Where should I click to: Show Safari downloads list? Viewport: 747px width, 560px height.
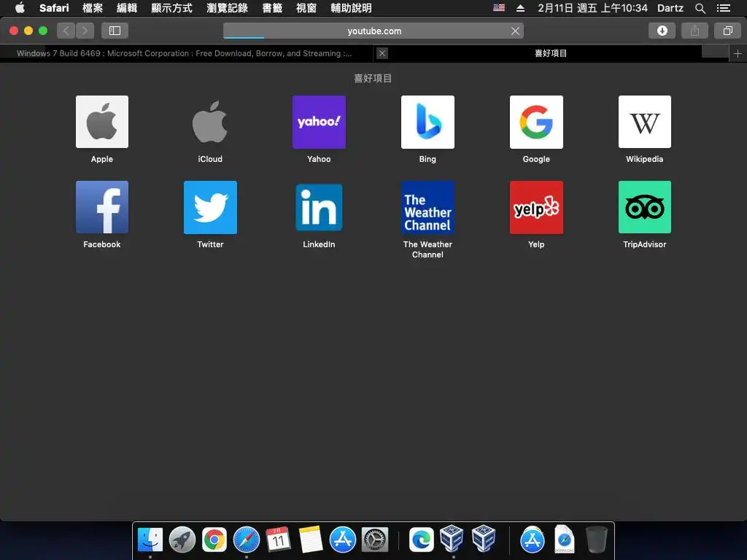[662, 31]
